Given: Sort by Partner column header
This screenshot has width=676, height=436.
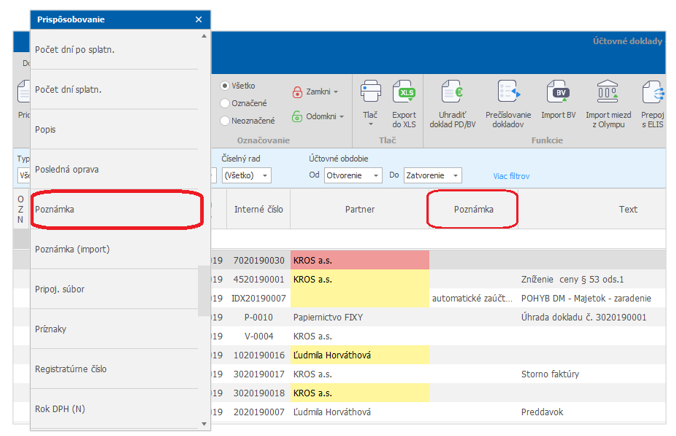Looking at the screenshot, I should 360,209.
